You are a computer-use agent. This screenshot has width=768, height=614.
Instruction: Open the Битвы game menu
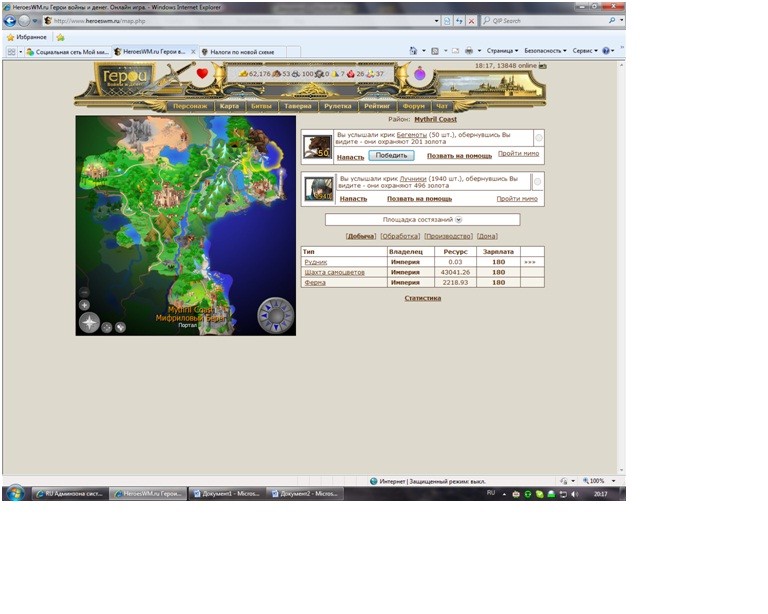[261, 106]
